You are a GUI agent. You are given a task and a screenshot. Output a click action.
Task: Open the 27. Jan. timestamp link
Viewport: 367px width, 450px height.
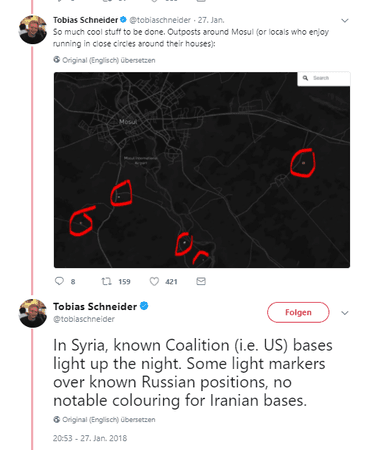point(211,20)
